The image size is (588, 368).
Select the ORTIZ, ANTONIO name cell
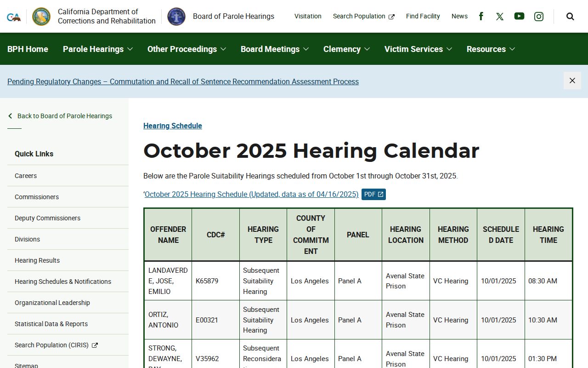point(168,320)
